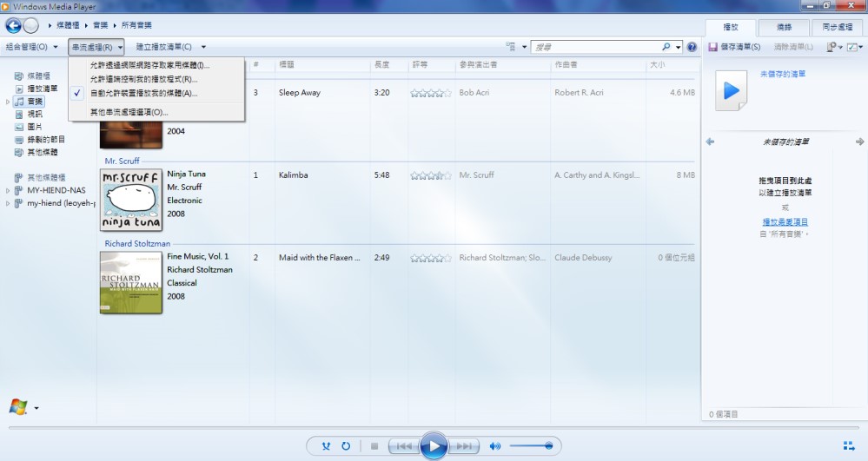This screenshot has height=461, width=868.
Task: Click the Mr. Scruff artist group header
Action: (123, 161)
